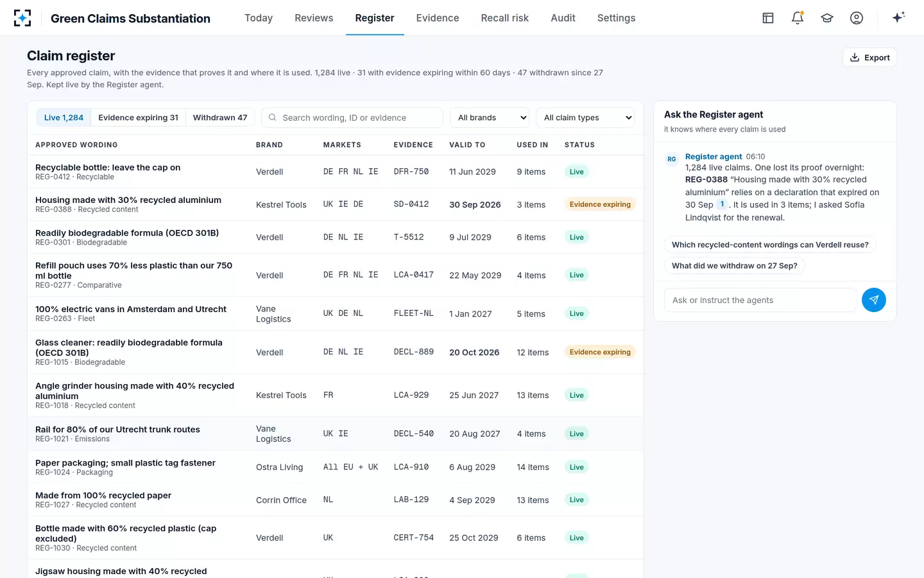
Task: Select the Register tab
Action: tap(375, 18)
